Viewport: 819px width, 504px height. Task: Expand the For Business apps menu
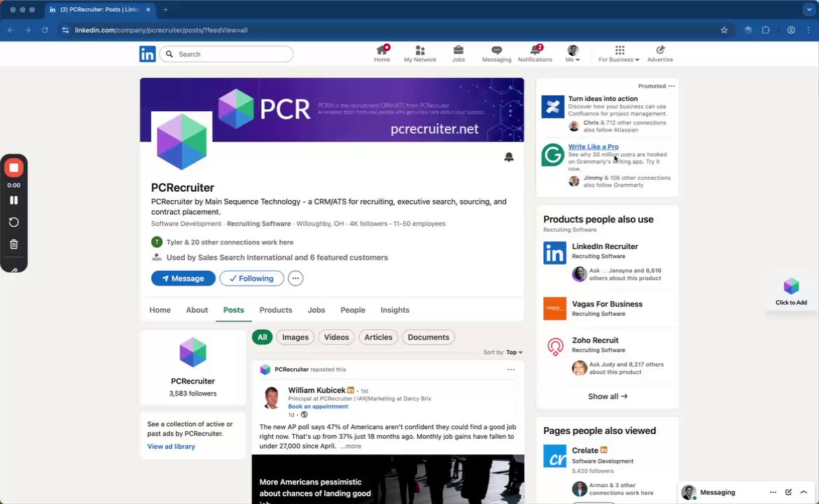619,54
